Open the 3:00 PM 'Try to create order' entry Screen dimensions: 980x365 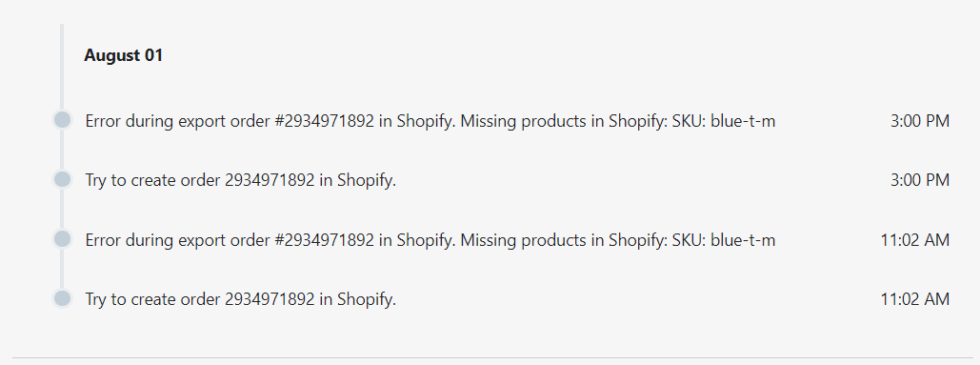point(241,180)
